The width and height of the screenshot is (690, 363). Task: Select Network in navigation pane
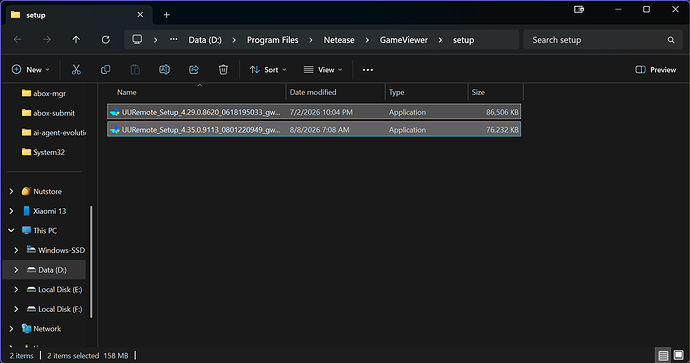click(x=41, y=329)
